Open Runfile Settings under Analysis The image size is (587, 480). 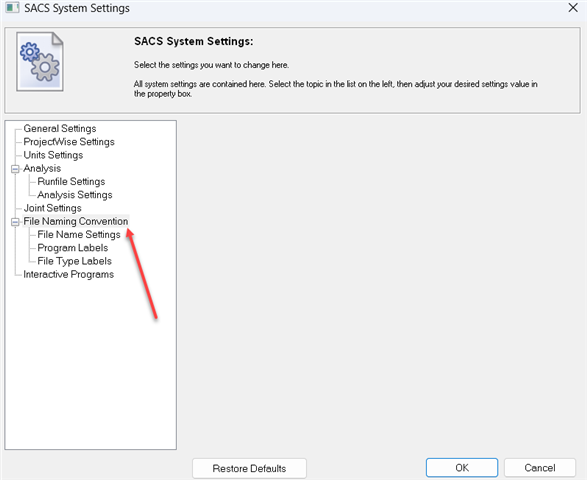click(x=71, y=182)
